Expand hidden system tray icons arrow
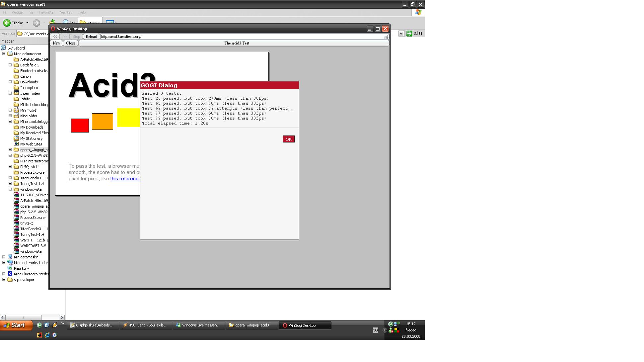The image size is (644, 362). click(x=385, y=330)
